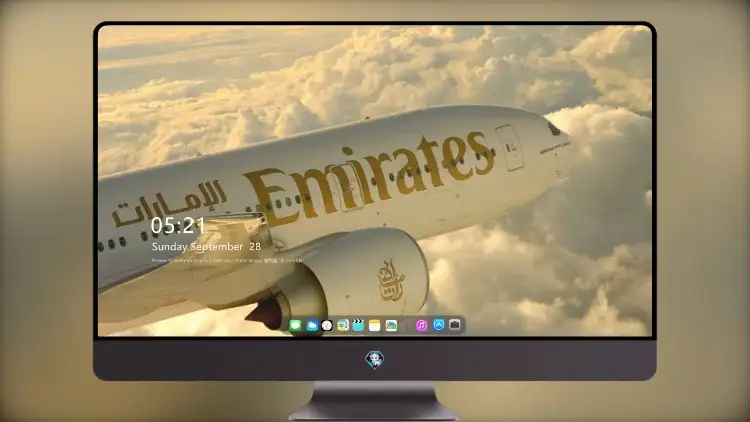This screenshot has width=750, height=422.
Task: Open the green Messages app in dock
Action: point(296,326)
